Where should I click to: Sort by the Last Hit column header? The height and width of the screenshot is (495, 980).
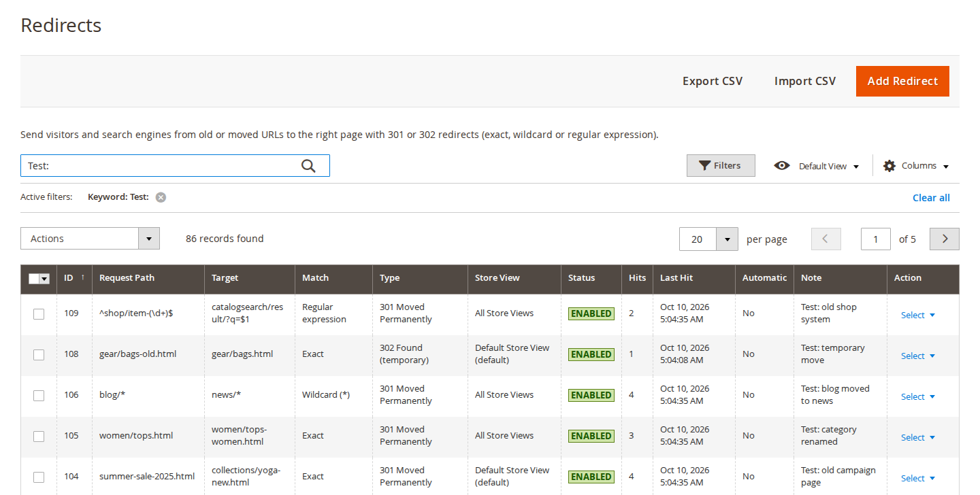point(694,278)
